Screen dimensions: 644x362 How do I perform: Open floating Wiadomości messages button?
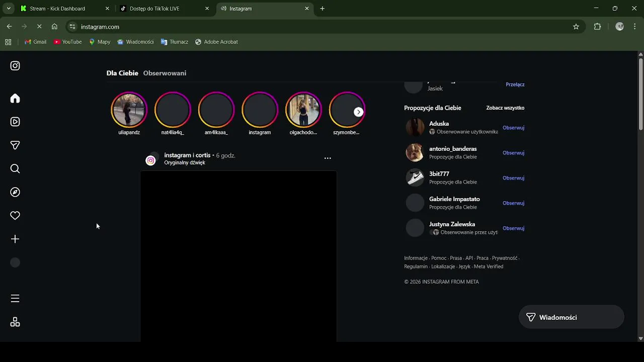tap(572, 317)
